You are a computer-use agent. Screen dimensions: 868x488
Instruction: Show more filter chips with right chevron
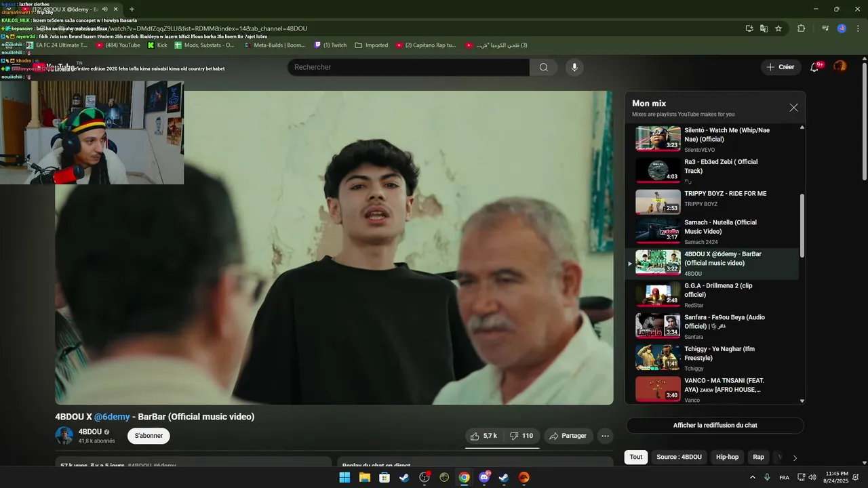coord(795,457)
